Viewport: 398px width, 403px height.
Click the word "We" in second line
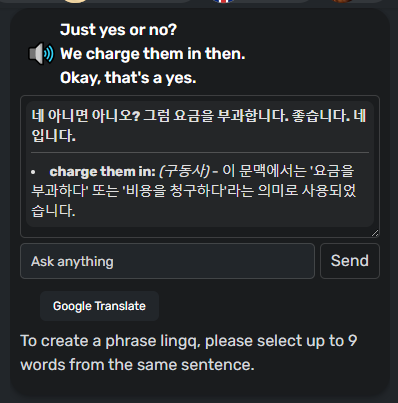tap(71, 54)
